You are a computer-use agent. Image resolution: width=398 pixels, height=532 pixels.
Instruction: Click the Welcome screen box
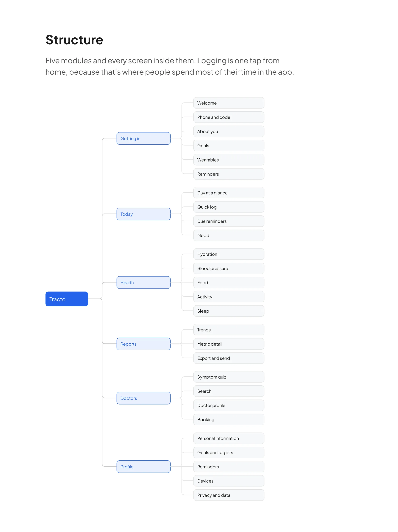coord(229,103)
